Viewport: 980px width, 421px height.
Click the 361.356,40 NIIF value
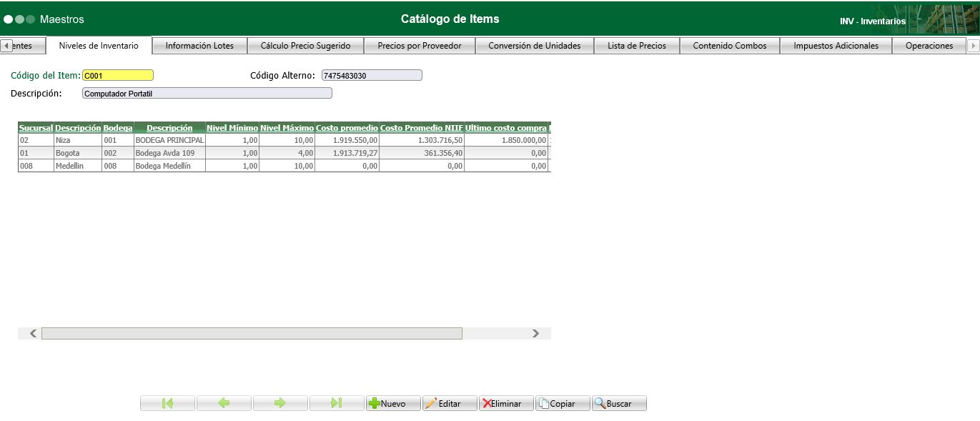pos(422,153)
